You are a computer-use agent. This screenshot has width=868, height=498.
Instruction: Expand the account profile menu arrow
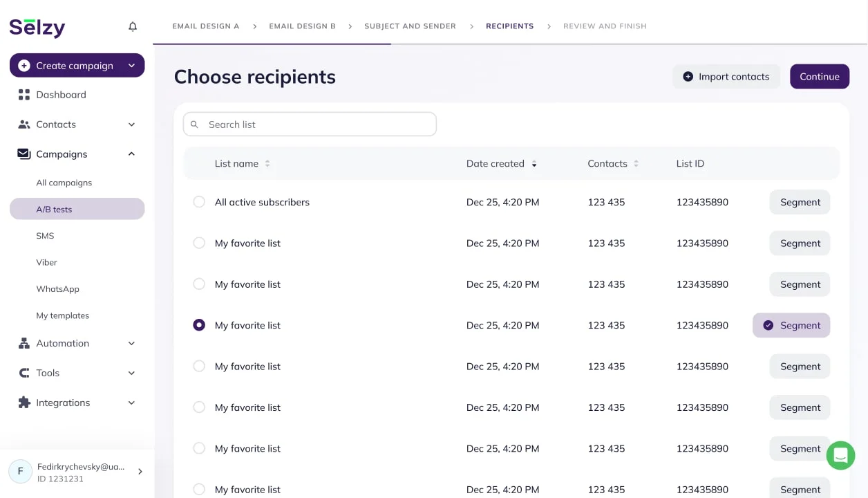click(x=140, y=472)
